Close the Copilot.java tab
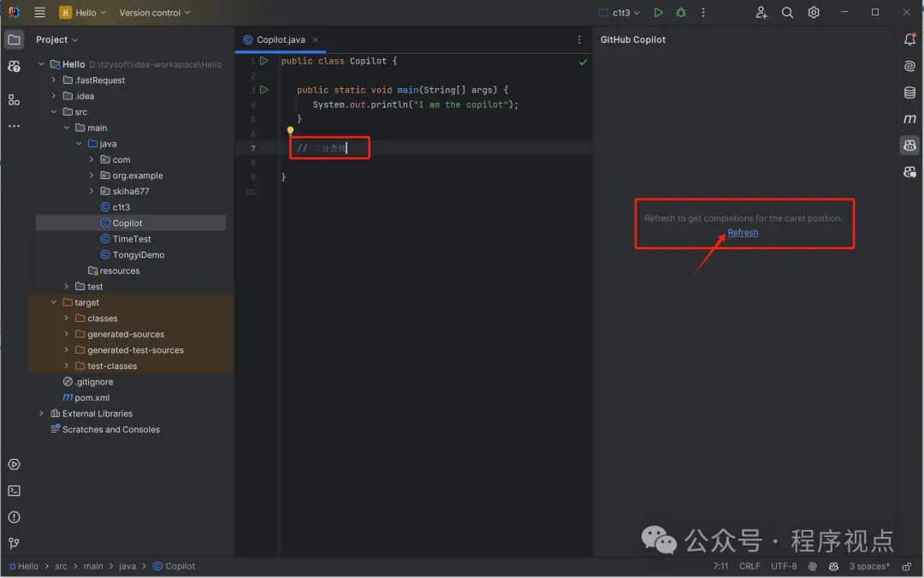Screen dimensions: 924x578 click(315, 39)
